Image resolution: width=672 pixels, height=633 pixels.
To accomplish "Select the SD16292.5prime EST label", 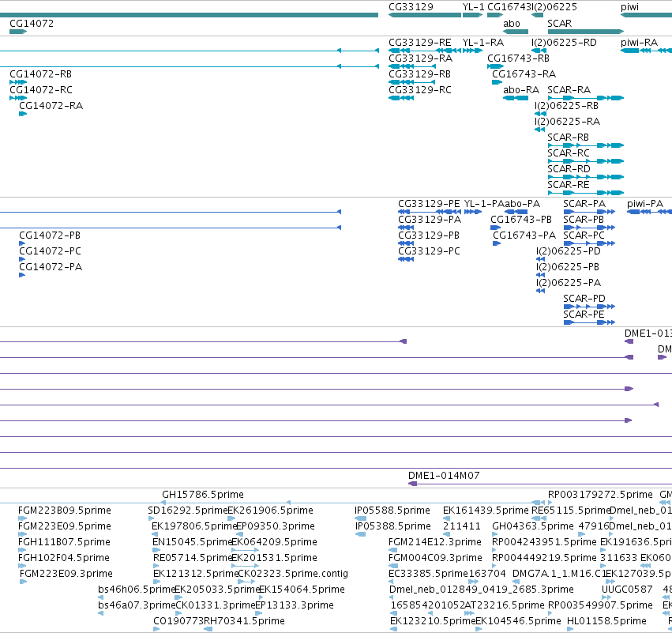I will pyautogui.click(x=188, y=511).
